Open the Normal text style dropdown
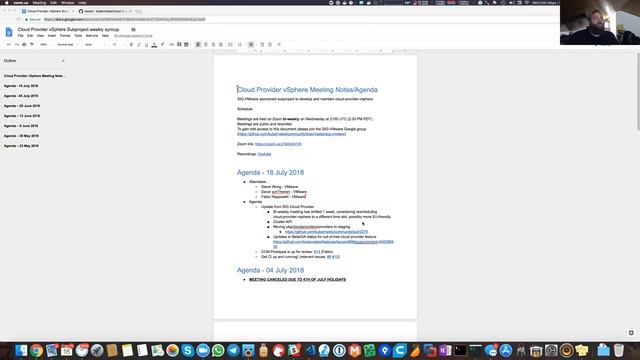 click(x=67, y=44)
